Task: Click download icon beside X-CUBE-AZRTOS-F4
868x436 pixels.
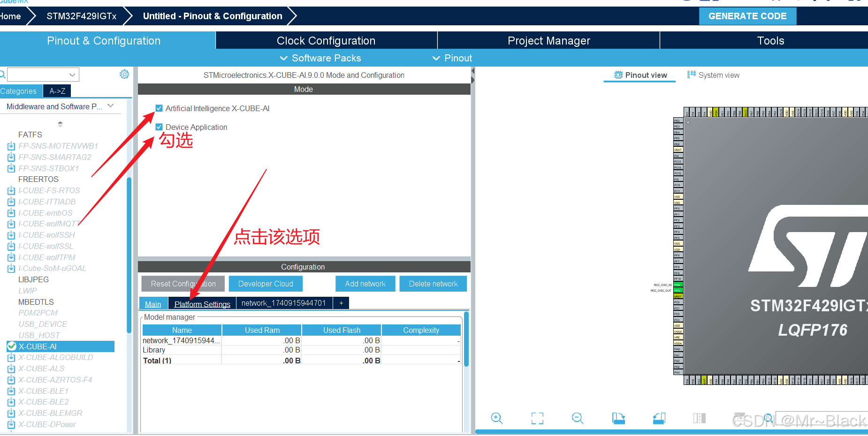Action: tap(11, 380)
